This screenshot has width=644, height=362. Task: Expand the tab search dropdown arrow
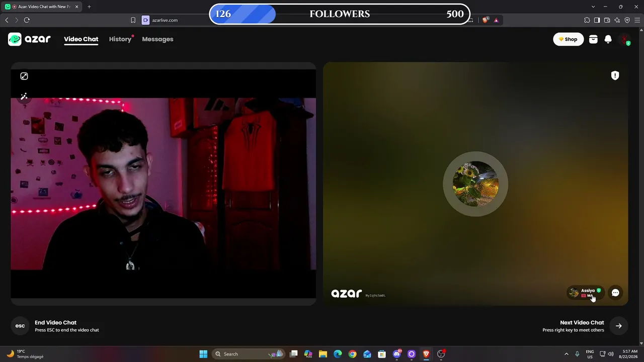[x=593, y=7]
